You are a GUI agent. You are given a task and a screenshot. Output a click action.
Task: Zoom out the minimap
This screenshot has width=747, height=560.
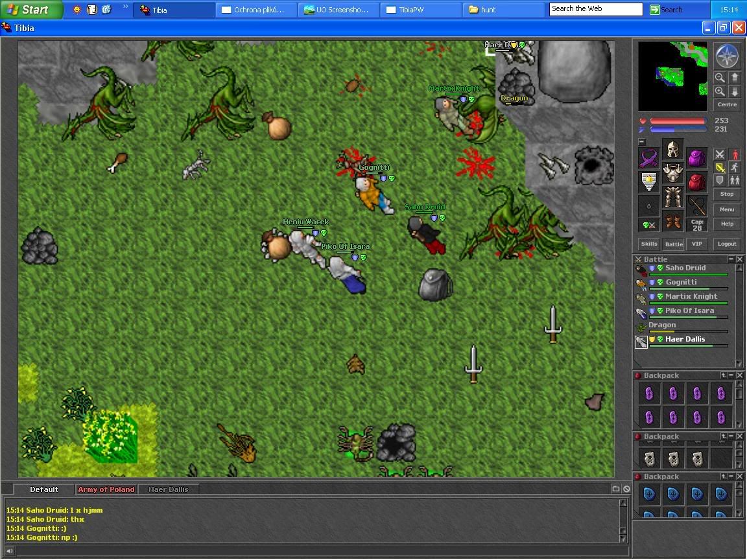(x=720, y=78)
